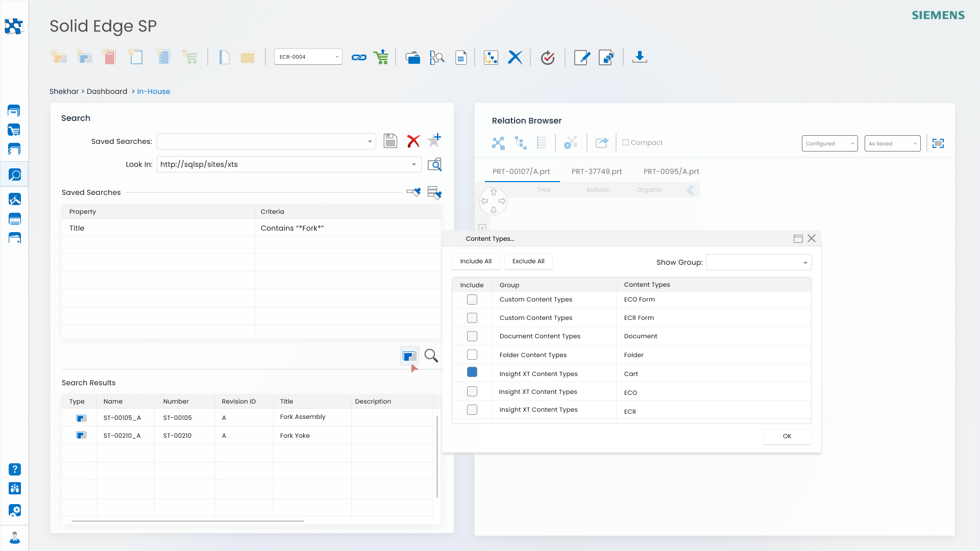
Task: Click the Contains "*Fork*" criteria cell
Action: tap(347, 228)
